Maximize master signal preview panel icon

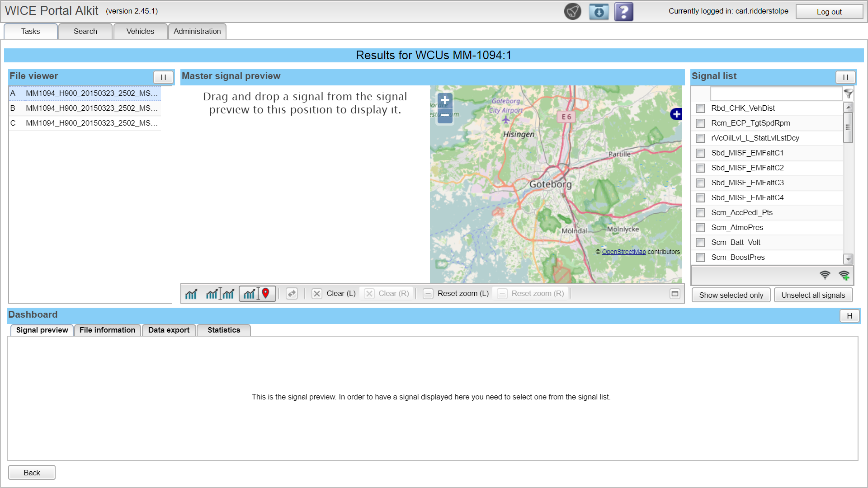(675, 294)
